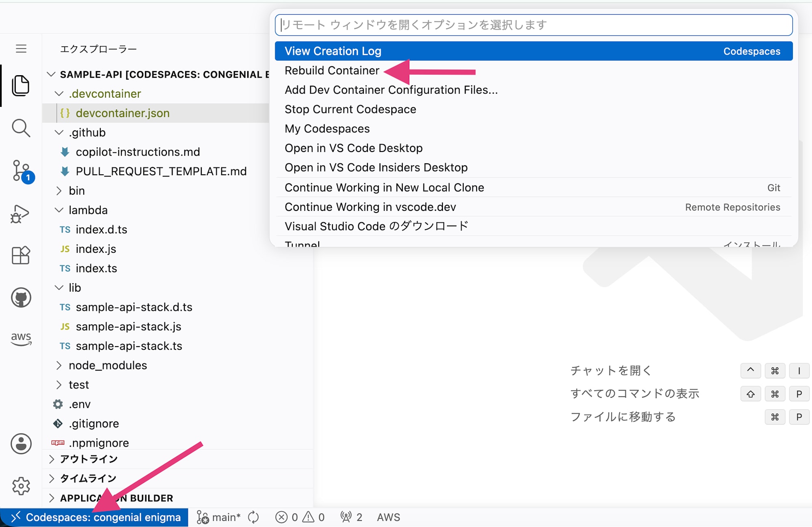
Task: Collapse the .devcontainer folder
Action: pos(59,94)
